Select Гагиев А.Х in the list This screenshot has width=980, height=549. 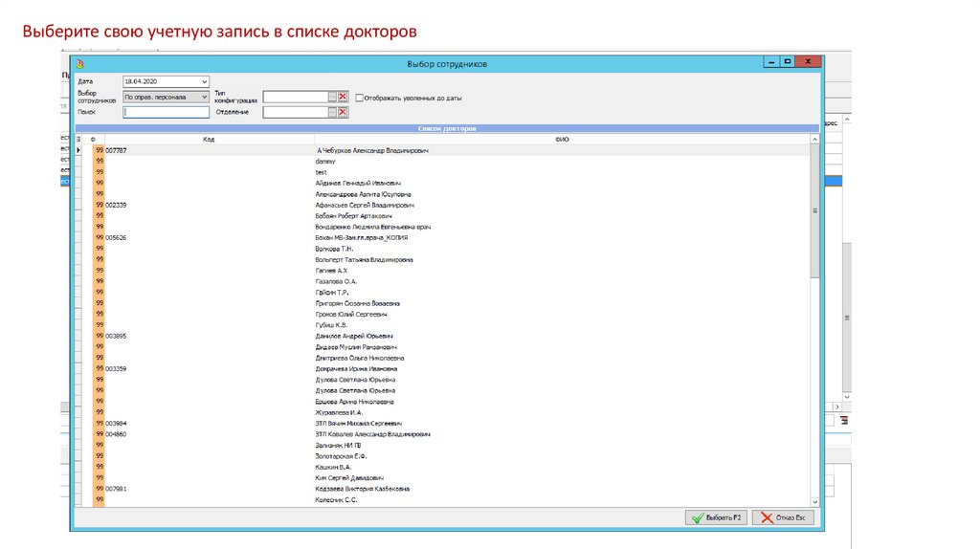click(331, 271)
